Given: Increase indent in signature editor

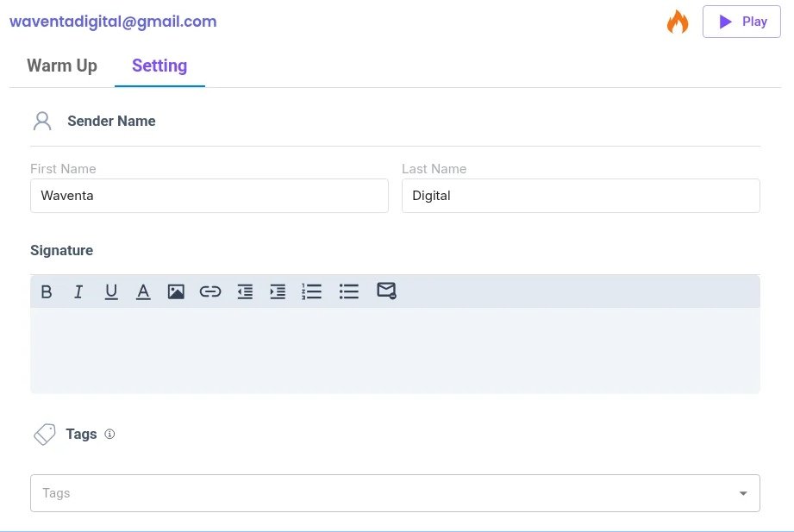Looking at the screenshot, I should (278, 292).
